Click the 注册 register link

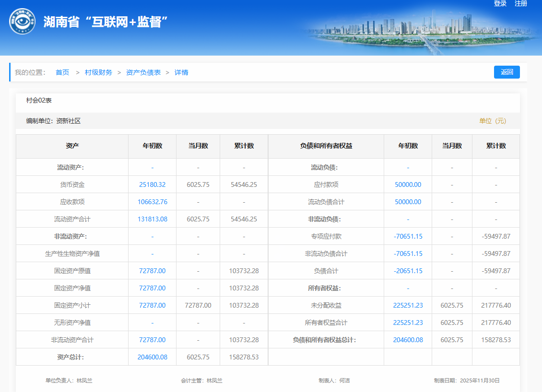521,4
